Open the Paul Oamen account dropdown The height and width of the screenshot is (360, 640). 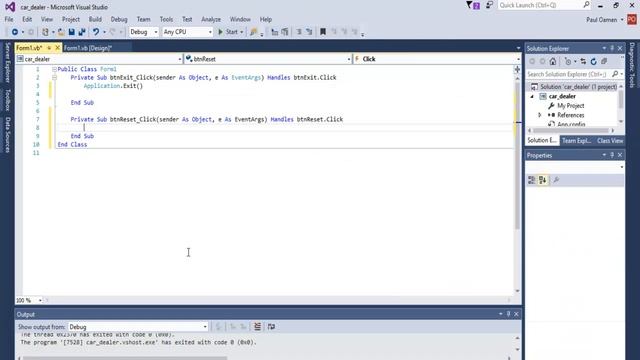click(x=605, y=20)
